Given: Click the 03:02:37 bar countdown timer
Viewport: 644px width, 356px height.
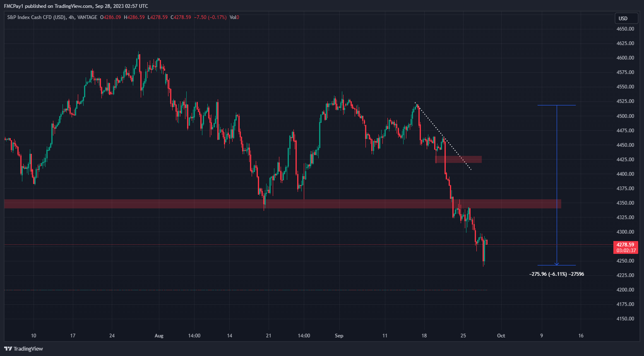Looking at the screenshot, I should coord(626,251).
